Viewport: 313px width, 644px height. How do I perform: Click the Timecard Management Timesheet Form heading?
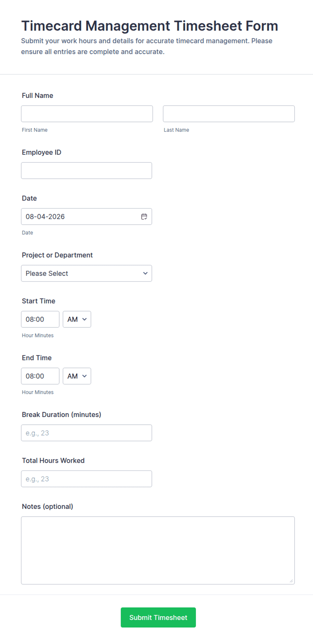click(150, 26)
